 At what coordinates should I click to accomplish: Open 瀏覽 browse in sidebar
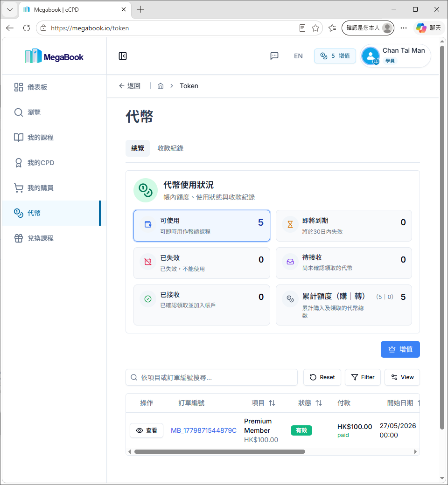coord(54,112)
